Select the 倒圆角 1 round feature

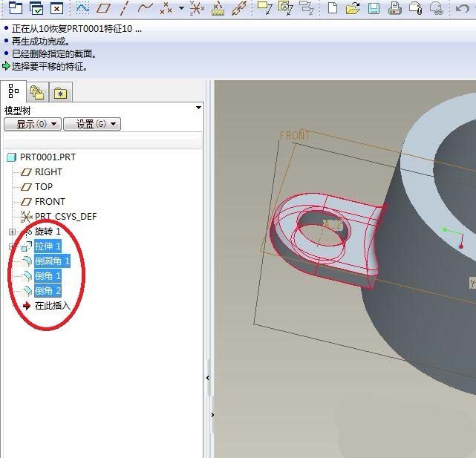point(52,261)
